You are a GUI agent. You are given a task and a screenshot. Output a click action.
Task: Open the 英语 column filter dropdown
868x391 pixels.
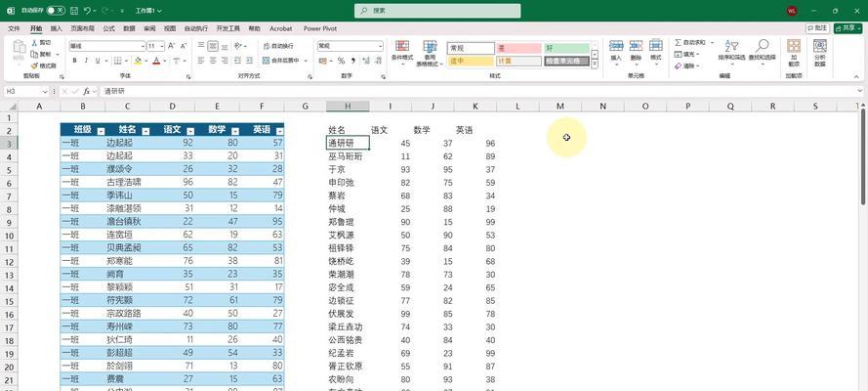point(279,131)
